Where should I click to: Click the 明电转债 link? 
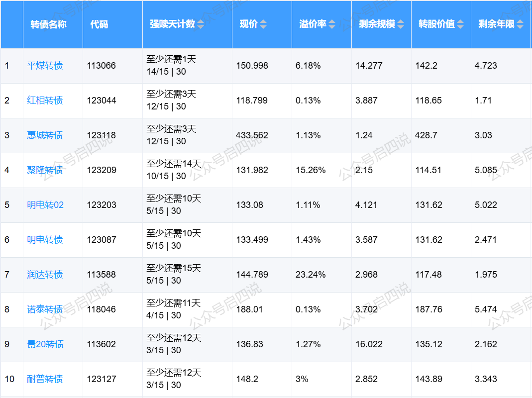45,240
